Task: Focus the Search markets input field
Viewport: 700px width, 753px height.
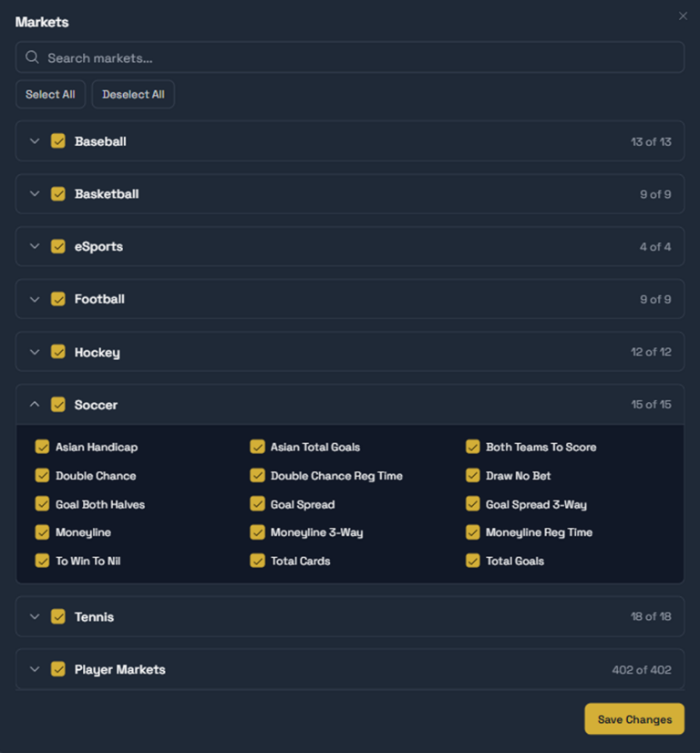Action: [x=355, y=57]
